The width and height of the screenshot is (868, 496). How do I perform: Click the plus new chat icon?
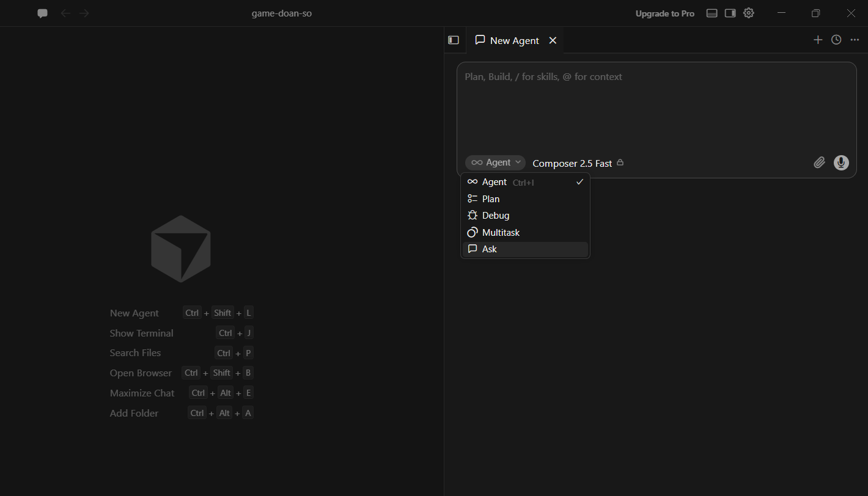coord(818,40)
